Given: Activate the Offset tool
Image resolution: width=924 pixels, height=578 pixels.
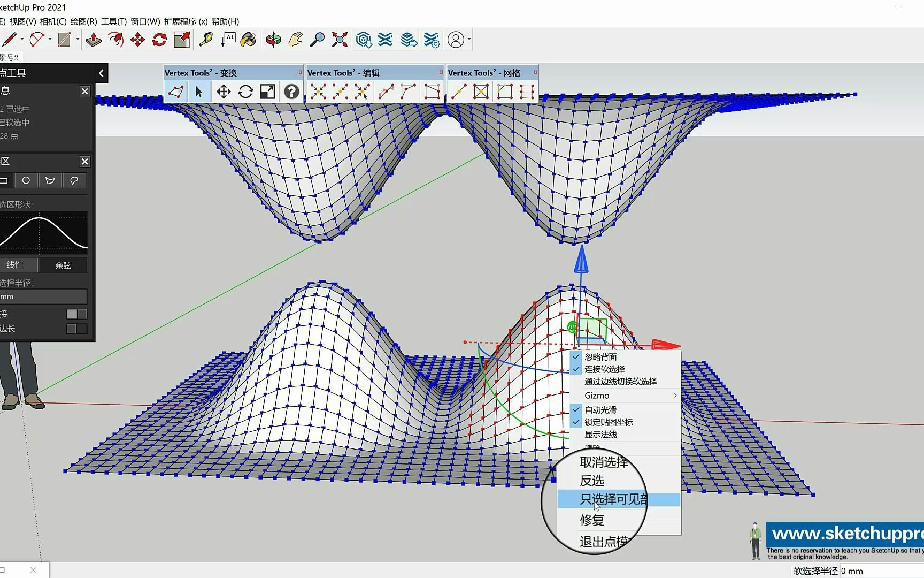Looking at the screenshot, I should click(x=115, y=40).
